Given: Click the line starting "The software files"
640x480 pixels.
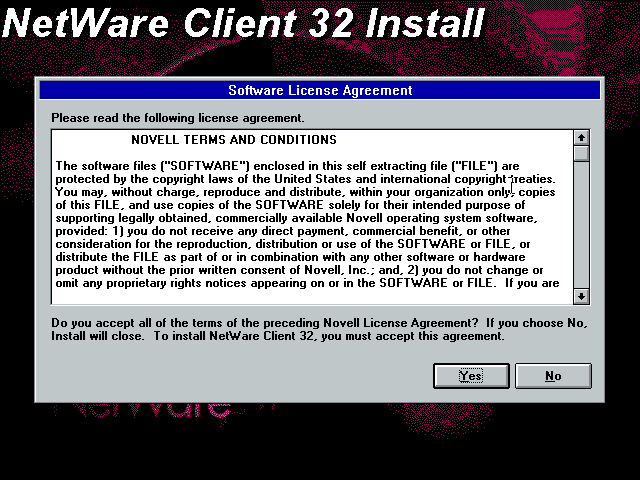Looking at the screenshot, I should (x=287, y=166).
